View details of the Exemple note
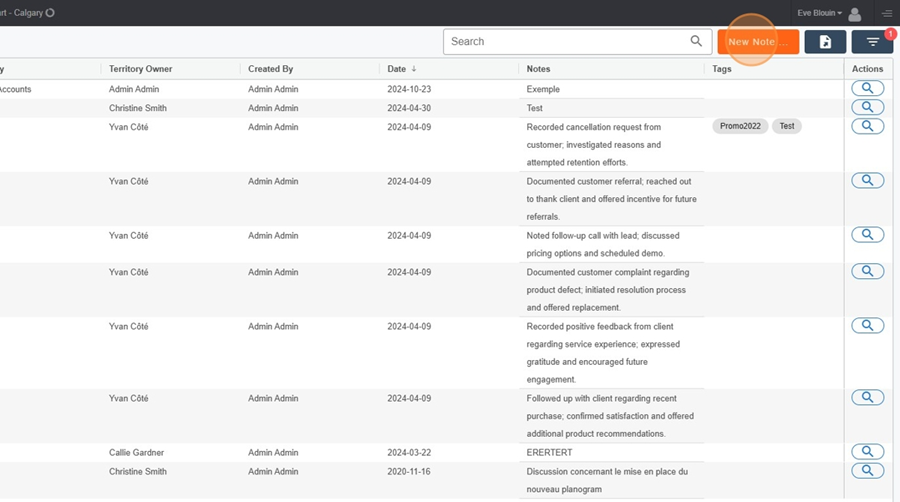This screenshot has width=900, height=502. pyautogui.click(x=867, y=88)
